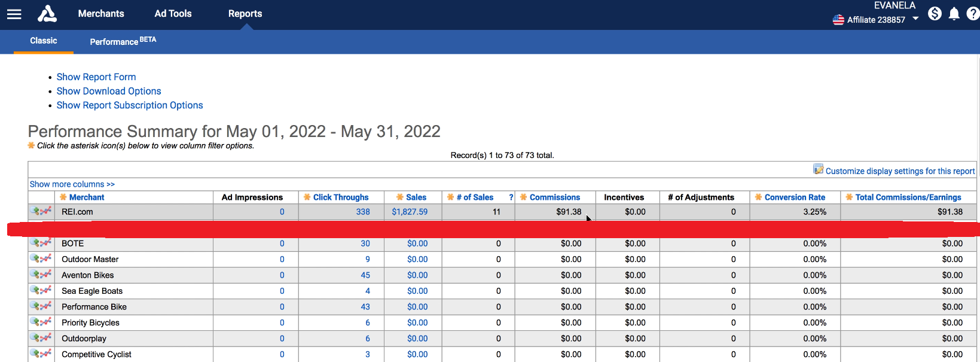Click the Show Download Options link
980x362 pixels.
(x=109, y=91)
